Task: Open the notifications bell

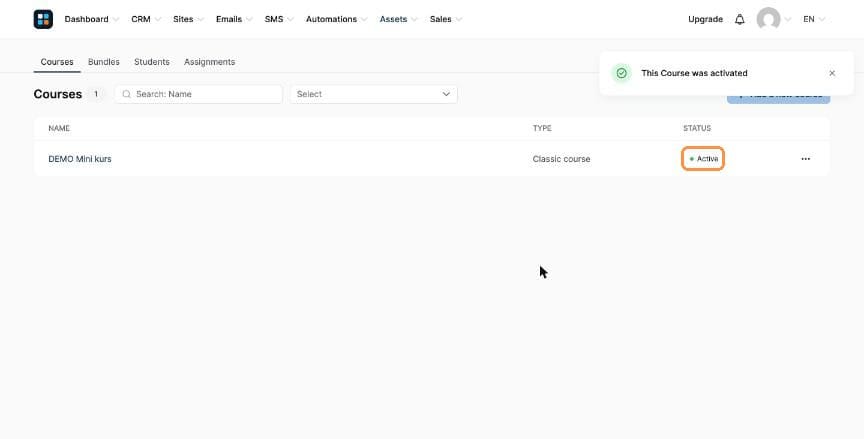Action: pyautogui.click(x=739, y=19)
